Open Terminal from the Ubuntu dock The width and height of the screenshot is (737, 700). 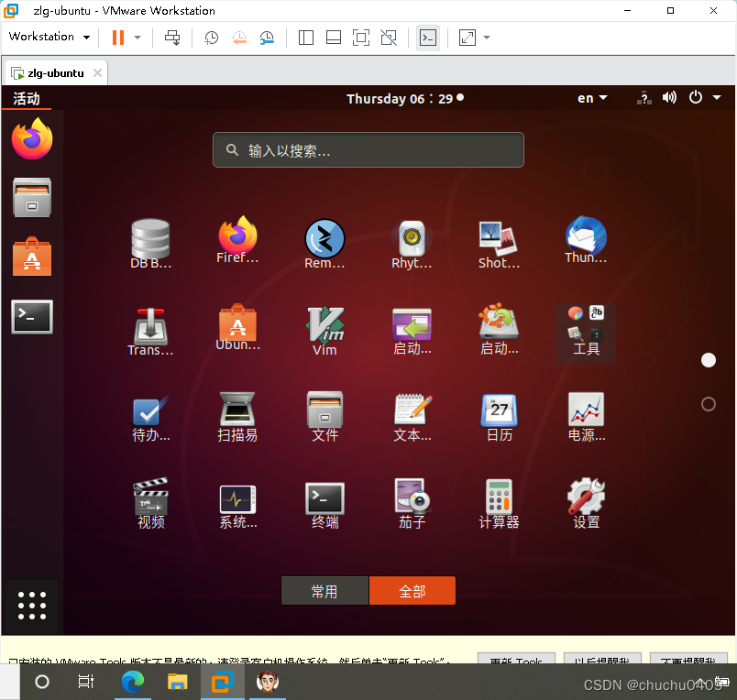[32, 317]
